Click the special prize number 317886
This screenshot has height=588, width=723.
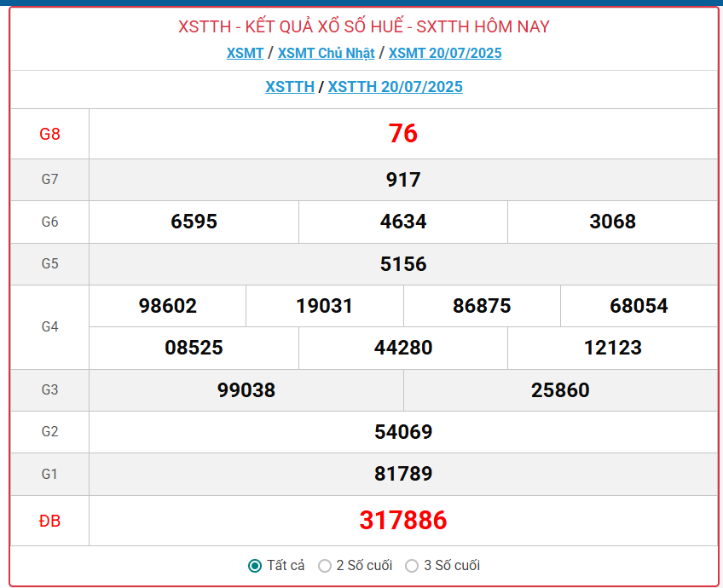click(x=403, y=521)
